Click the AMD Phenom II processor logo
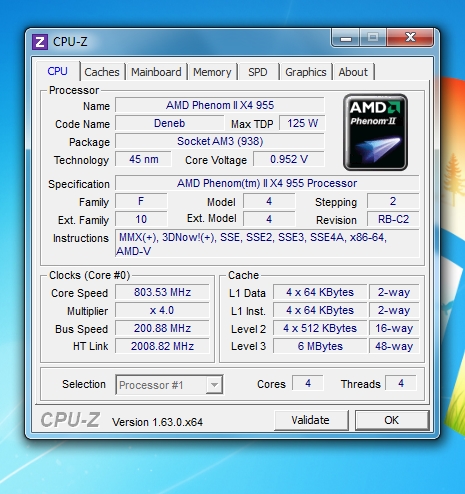Image resolution: width=465 pixels, height=494 pixels. pyautogui.click(x=375, y=132)
